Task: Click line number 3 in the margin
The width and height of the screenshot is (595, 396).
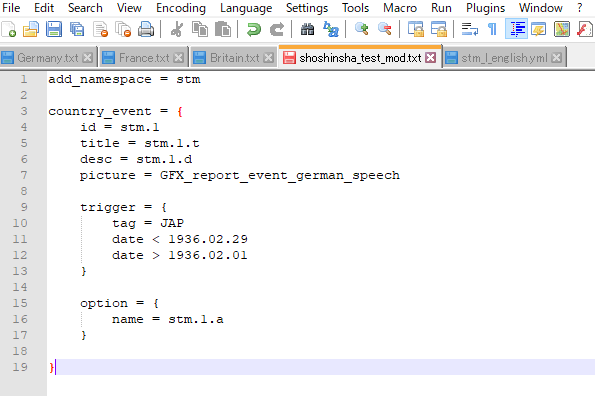Action: point(24,111)
